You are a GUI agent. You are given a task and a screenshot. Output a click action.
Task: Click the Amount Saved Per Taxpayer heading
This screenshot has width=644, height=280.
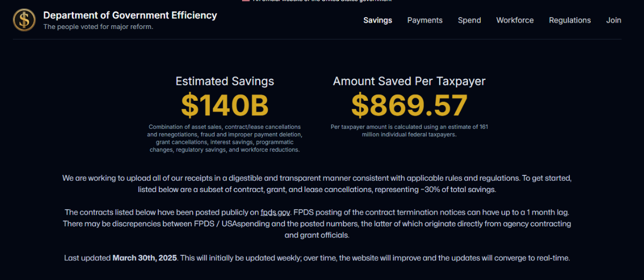(x=409, y=82)
